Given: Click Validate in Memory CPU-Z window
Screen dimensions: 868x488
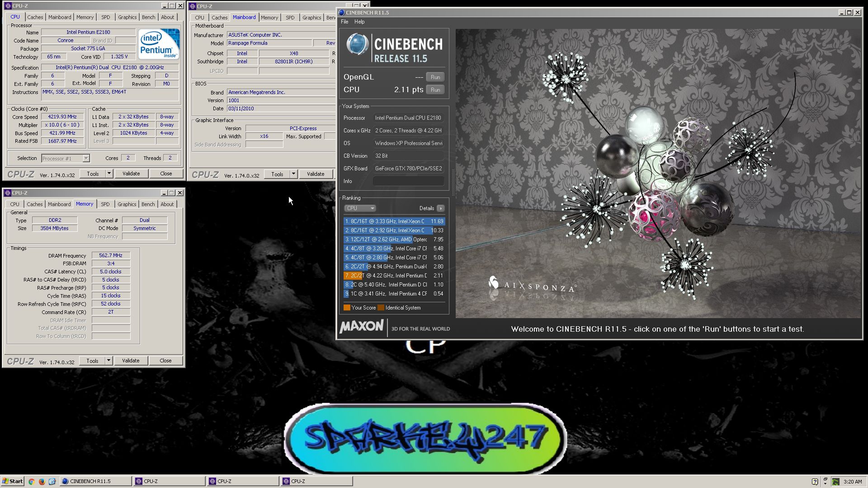Looking at the screenshot, I should tap(131, 361).
